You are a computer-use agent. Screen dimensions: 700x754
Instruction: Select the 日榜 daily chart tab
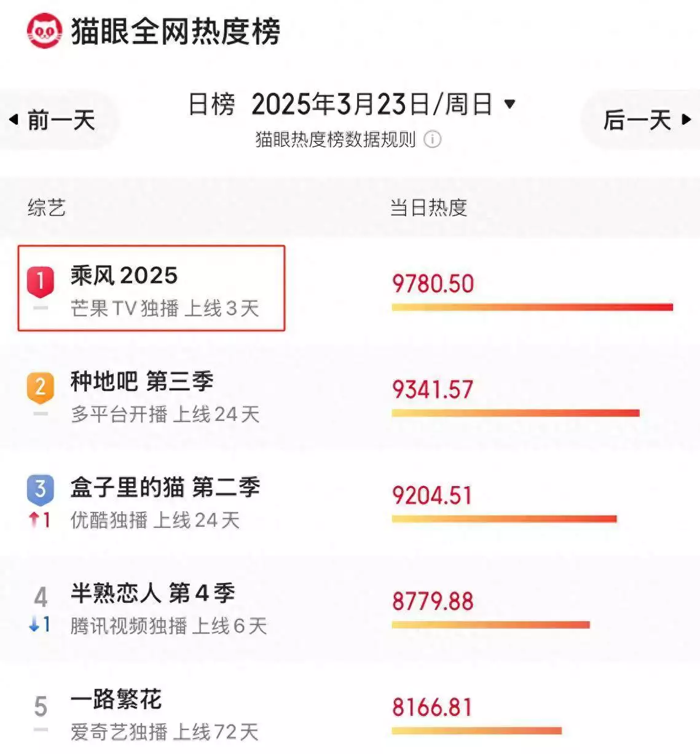click(211, 104)
